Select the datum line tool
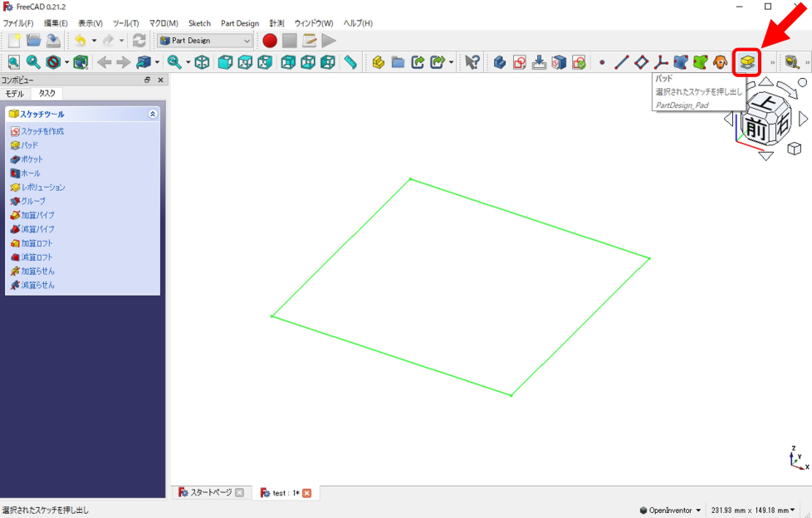Viewport: 812px width, 518px height. (621, 62)
